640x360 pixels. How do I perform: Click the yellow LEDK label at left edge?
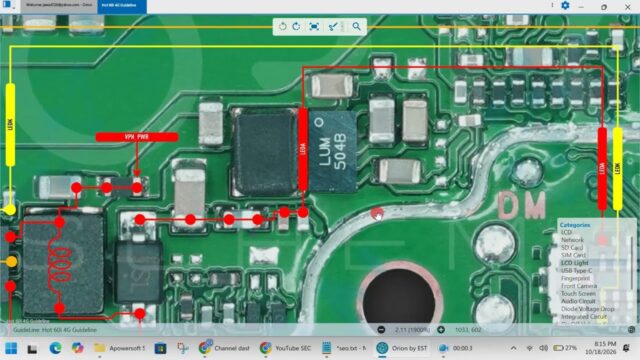[x=10, y=124]
